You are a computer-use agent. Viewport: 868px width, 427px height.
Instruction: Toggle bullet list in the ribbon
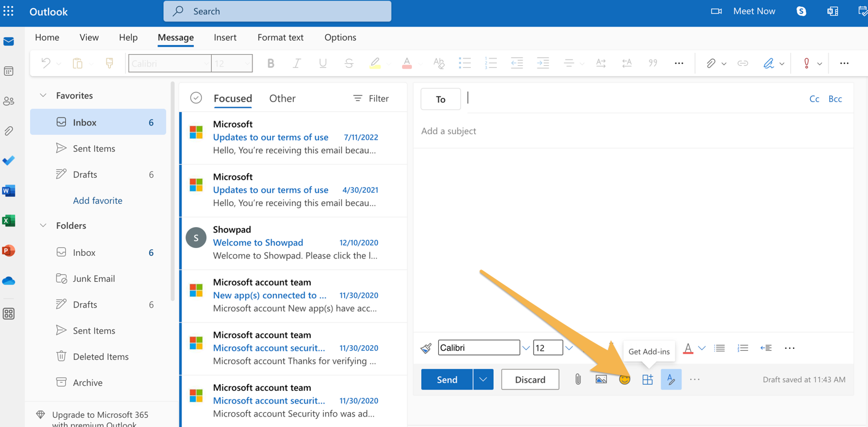coord(465,63)
